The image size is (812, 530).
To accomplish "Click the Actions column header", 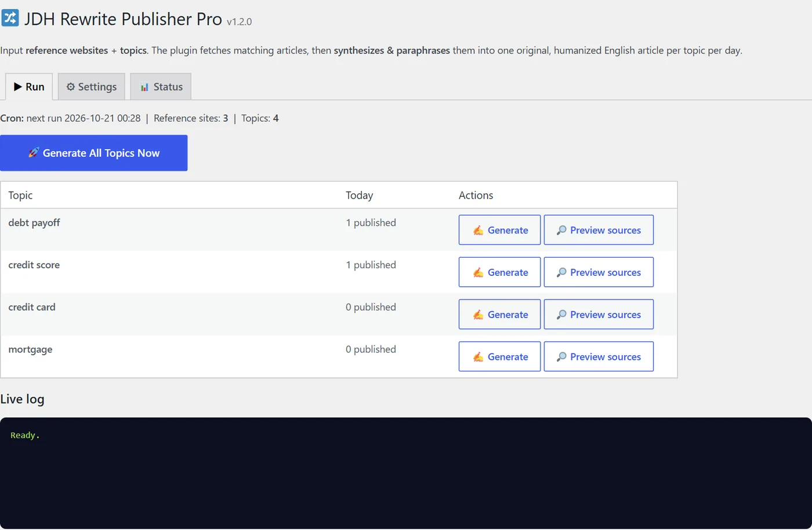I will (476, 195).
